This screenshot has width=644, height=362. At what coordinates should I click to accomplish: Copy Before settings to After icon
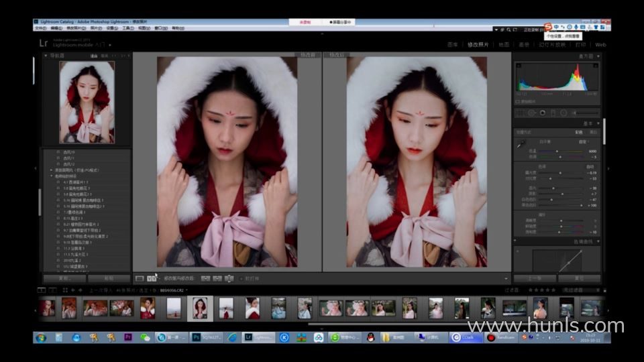[x=206, y=279]
